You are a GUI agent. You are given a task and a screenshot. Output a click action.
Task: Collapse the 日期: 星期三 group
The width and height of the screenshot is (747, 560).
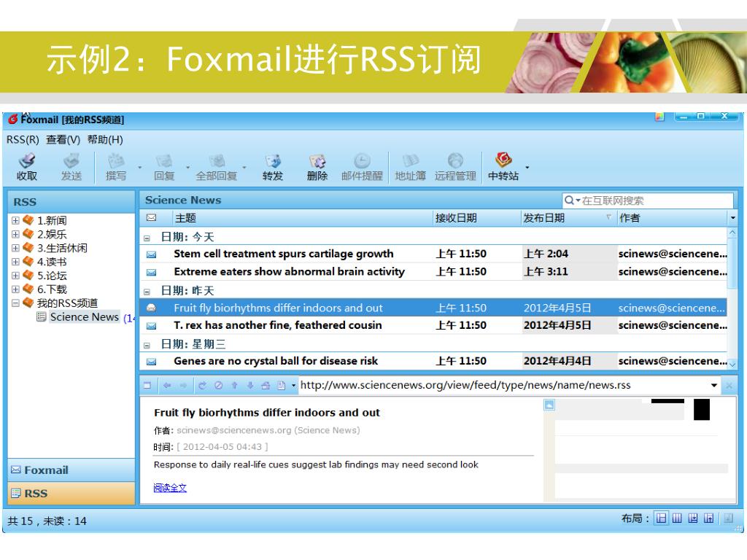pyautogui.click(x=147, y=345)
